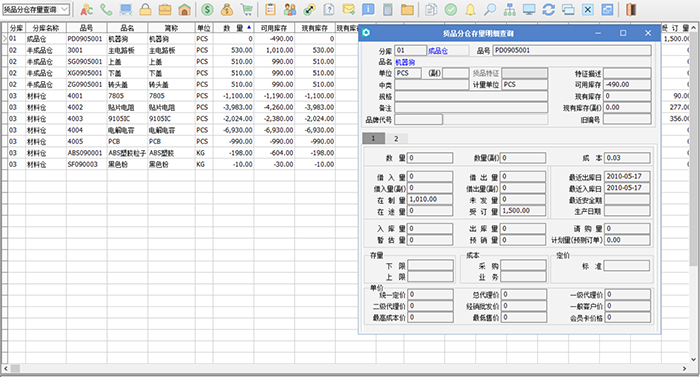Open the 货品分仓存量查询 dropdown in toolbar
Viewport: 700px width, 377px height.
[x=36, y=9]
